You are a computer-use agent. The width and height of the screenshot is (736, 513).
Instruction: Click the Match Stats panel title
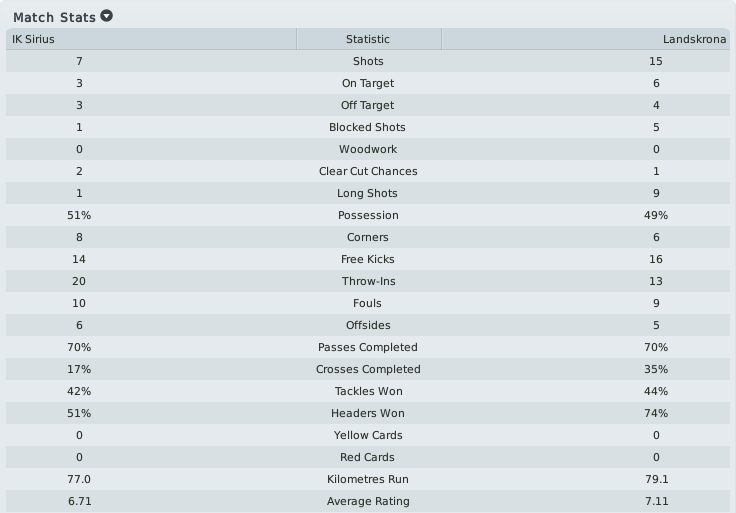point(54,17)
